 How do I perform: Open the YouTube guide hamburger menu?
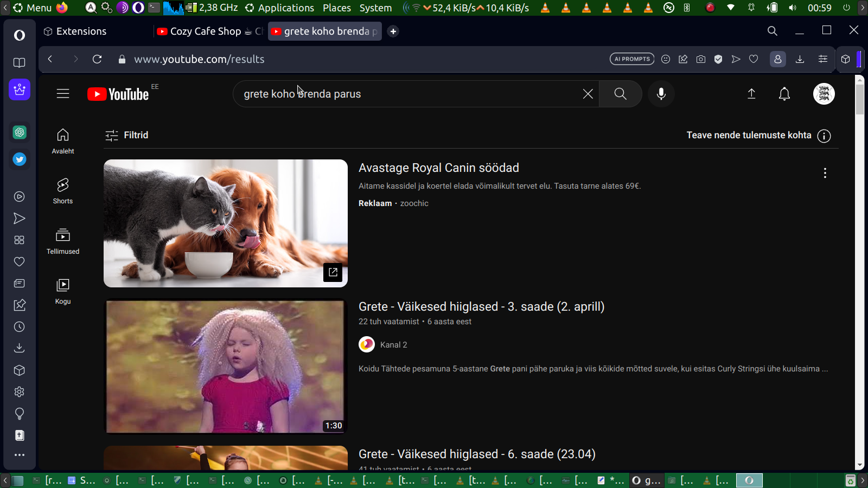pos(63,94)
